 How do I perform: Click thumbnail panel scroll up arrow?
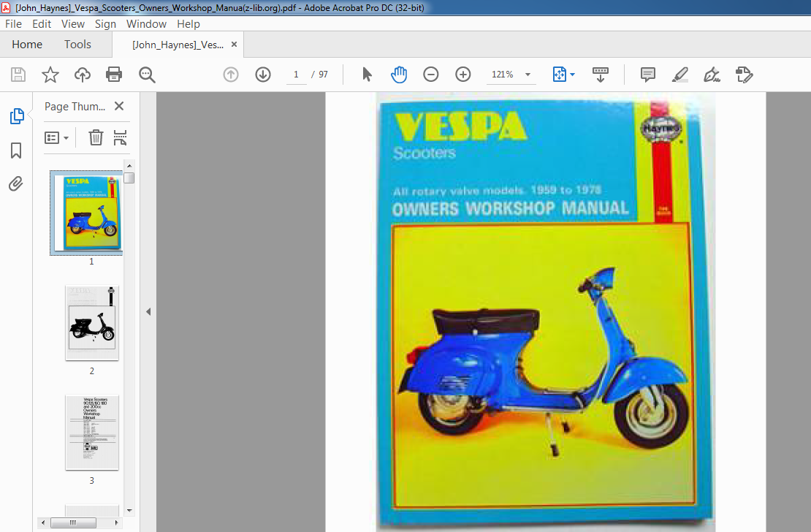129,166
